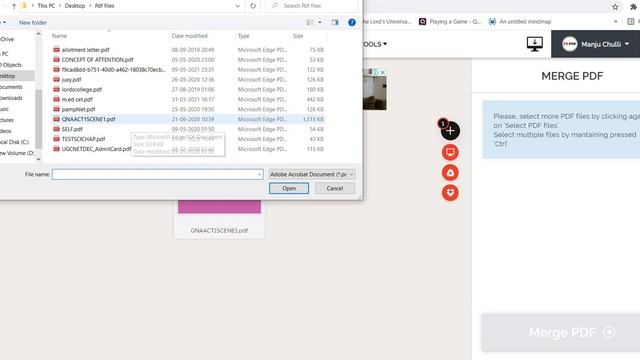The image size is (640, 360).
Task: Click the Cancel button
Action: point(335,188)
